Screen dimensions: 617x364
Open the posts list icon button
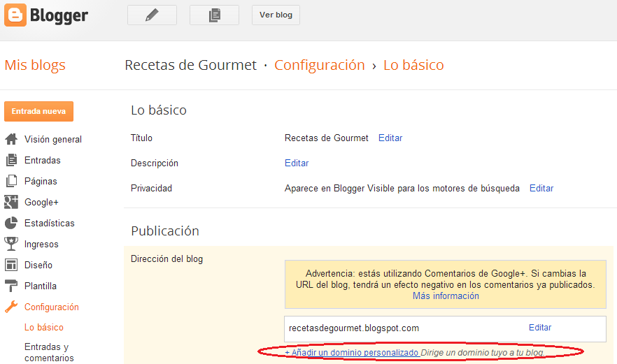[214, 15]
